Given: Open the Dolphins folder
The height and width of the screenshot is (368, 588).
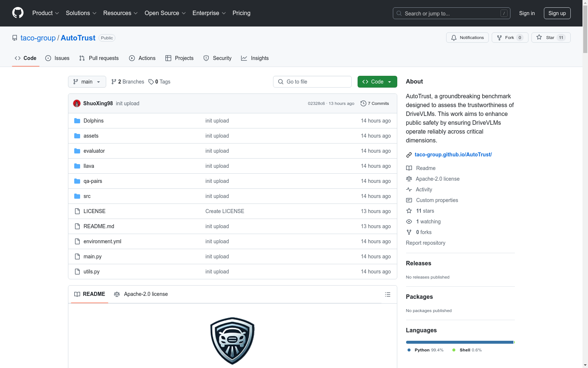Looking at the screenshot, I should click(x=93, y=121).
